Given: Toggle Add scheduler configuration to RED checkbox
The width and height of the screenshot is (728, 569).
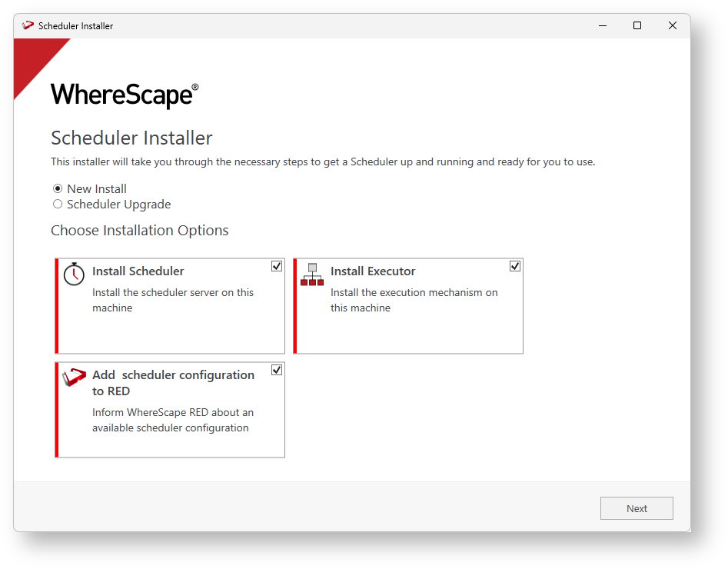Looking at the screenshot, I should (277, 370).
